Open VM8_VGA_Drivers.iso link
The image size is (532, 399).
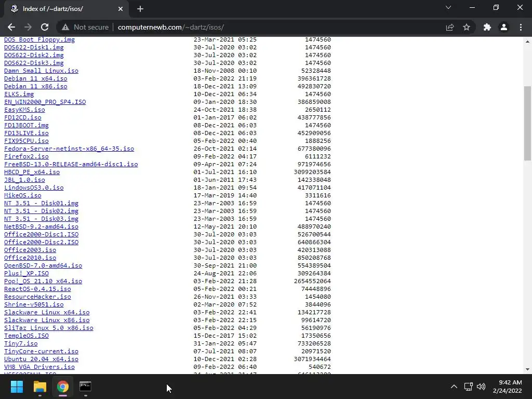39,367
